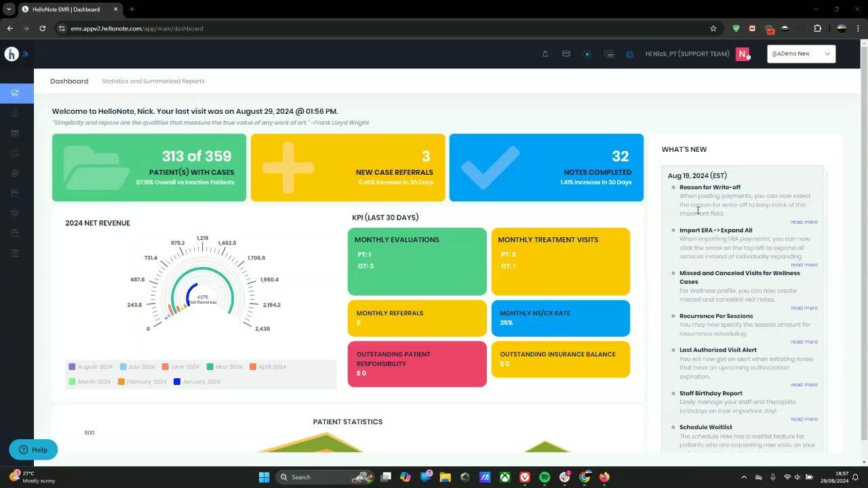This screenshot has width=868, height=488.
Task: Open the Dashboard icon in the left sidebar
Action: (x=15, y=93)
